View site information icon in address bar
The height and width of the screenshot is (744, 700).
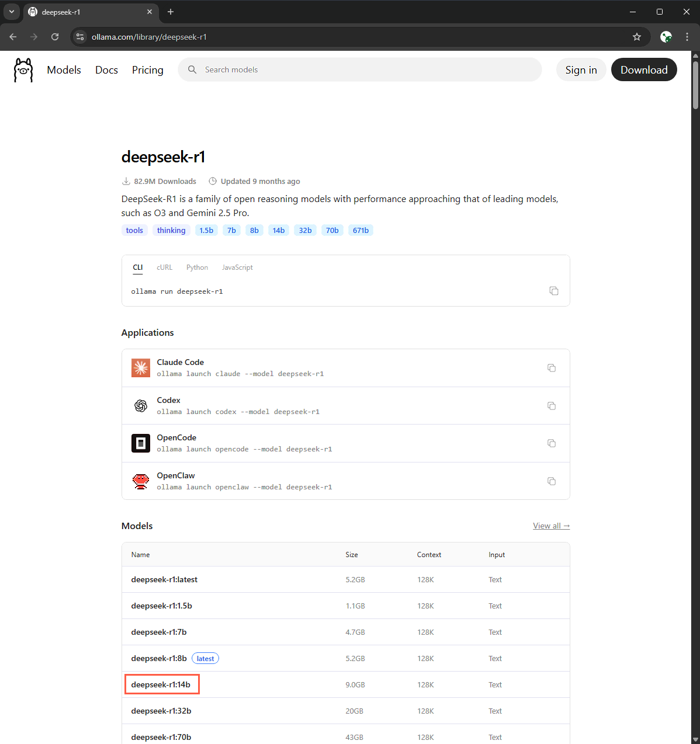[x=80, y=37]
